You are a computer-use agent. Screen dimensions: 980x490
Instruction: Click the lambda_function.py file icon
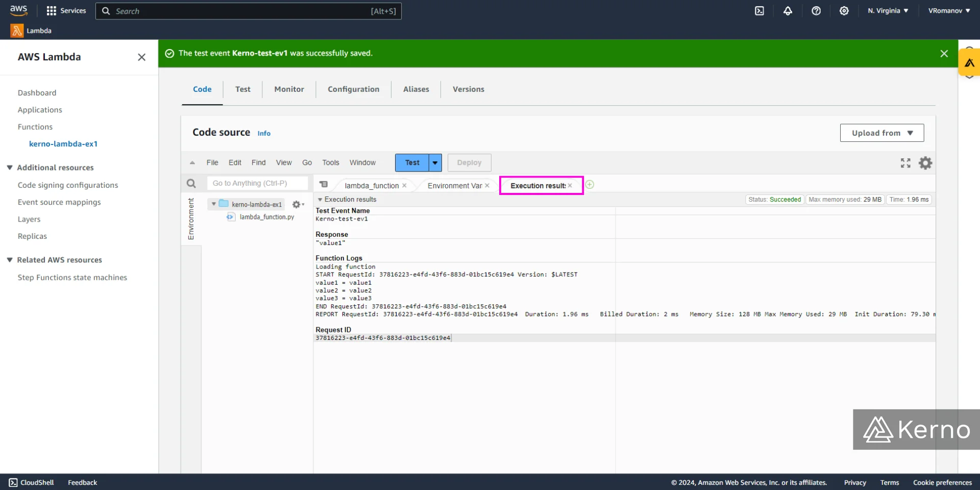pos(231,217)
